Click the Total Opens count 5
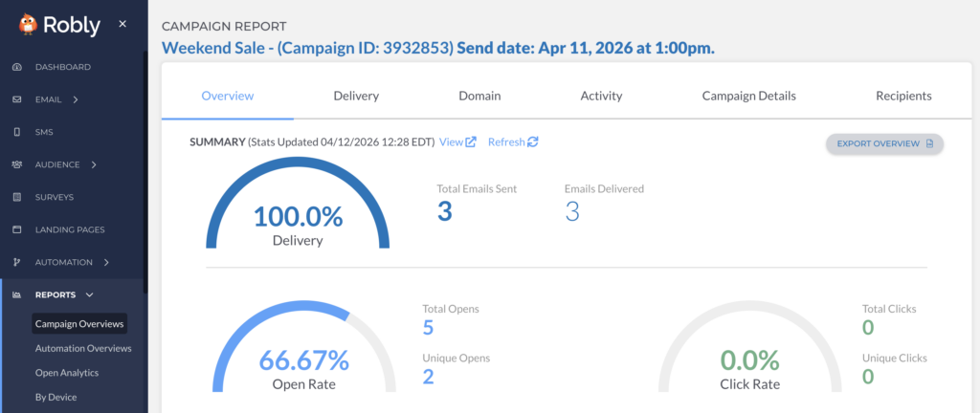Screen dimensions: 980x413 pos(429,329)
